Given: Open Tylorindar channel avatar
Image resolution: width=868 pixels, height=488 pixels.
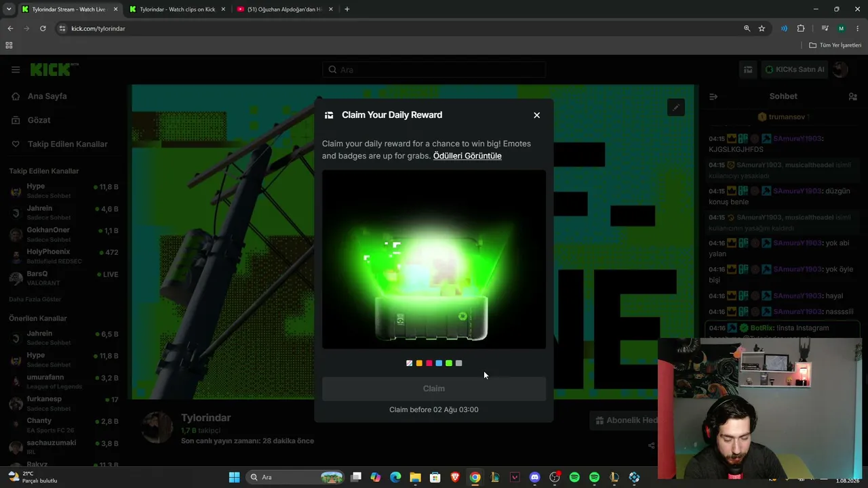Looking at the screenshot, I should [x=159, y=428].
